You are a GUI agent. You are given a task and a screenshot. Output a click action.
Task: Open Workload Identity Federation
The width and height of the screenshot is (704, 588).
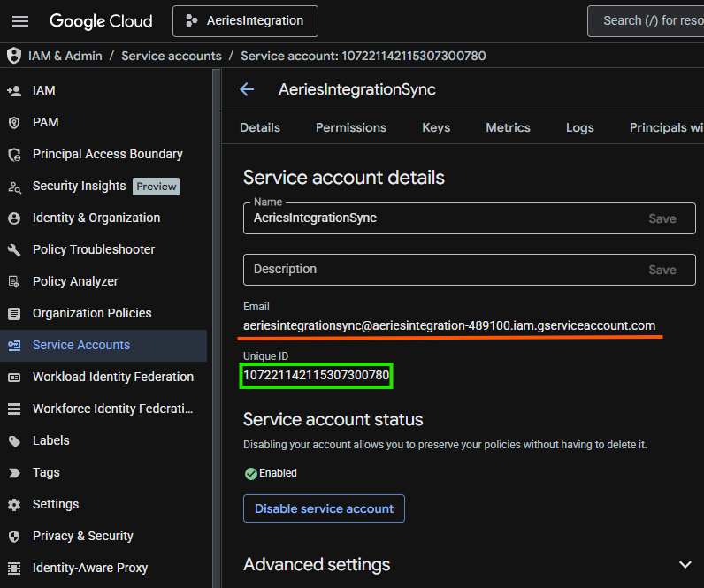(x=113, y=378)
